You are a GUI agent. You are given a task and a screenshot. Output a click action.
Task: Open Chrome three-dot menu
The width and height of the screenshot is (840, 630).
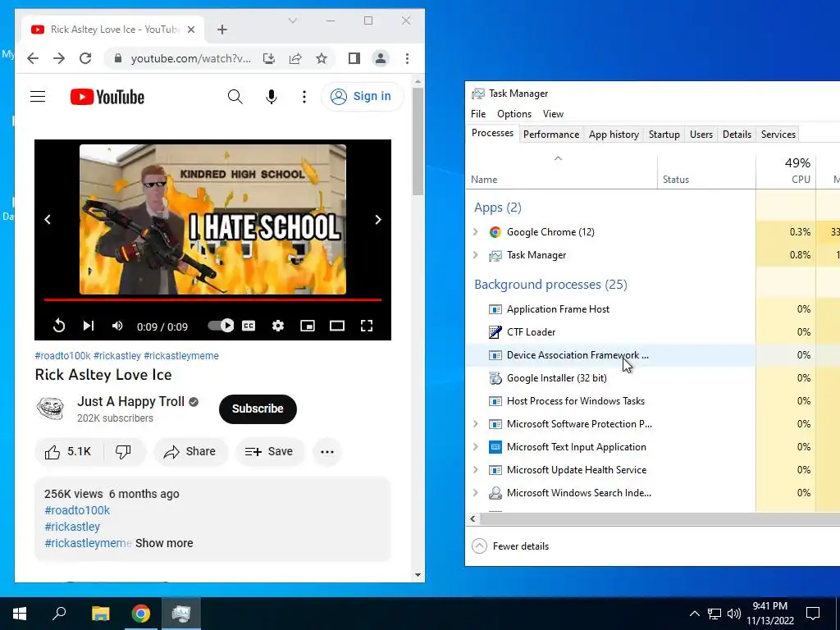[x=407, y=58]
